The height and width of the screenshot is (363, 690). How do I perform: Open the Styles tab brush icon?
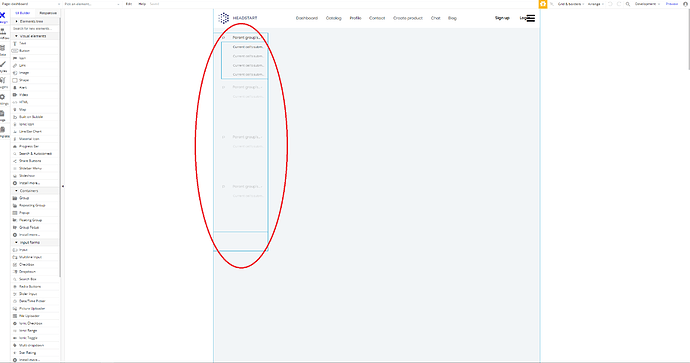pos(3,66)
